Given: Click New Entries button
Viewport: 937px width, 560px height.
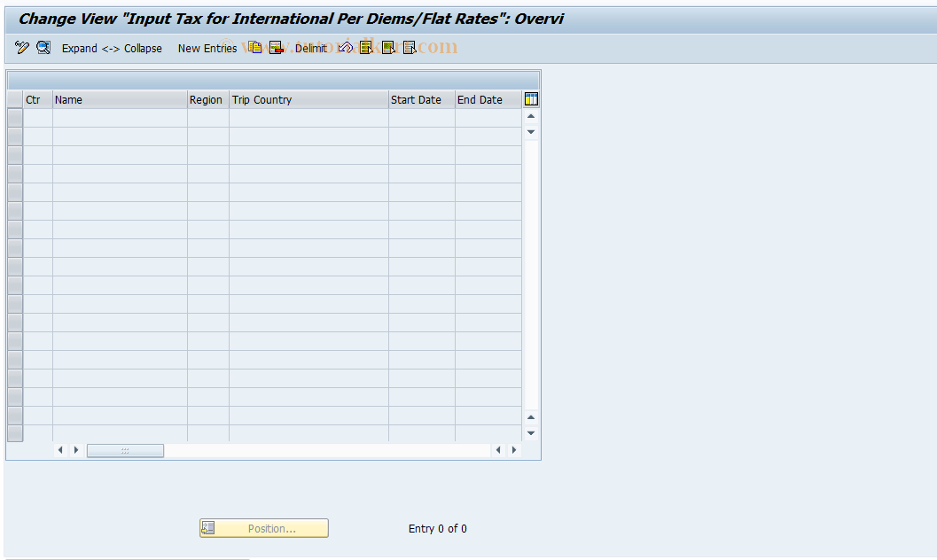Looking at the screenshot, I should coord(207,49).
